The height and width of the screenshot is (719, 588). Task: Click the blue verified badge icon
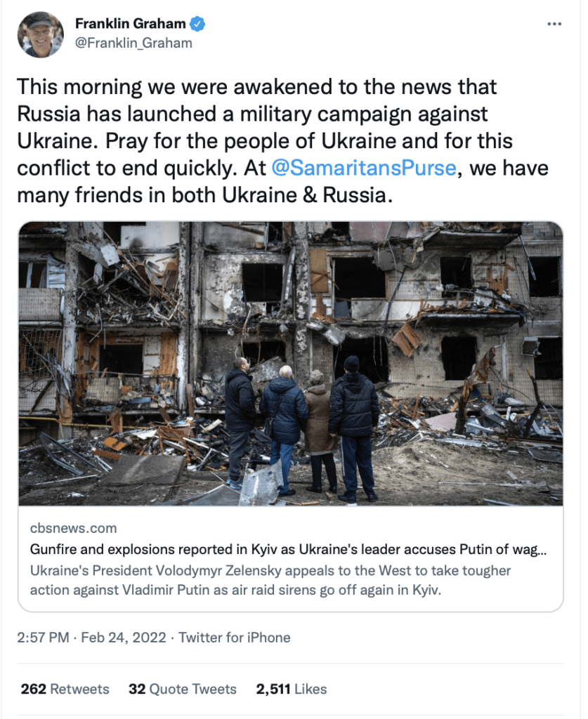[x=197, y=23]
